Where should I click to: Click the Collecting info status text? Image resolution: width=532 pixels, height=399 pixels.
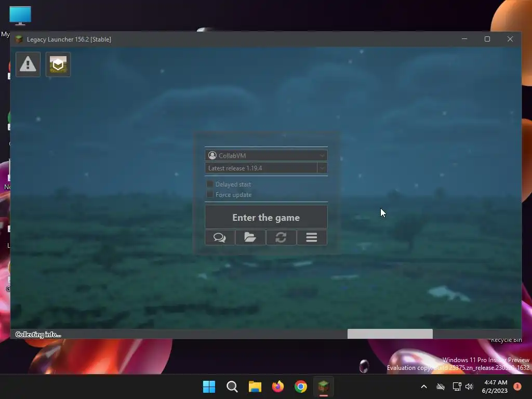point(38,335)
